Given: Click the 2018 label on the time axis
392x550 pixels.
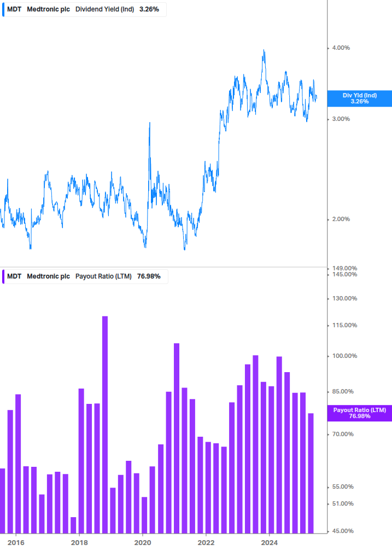Looking at the screenshot, I should tap(79, 543).
